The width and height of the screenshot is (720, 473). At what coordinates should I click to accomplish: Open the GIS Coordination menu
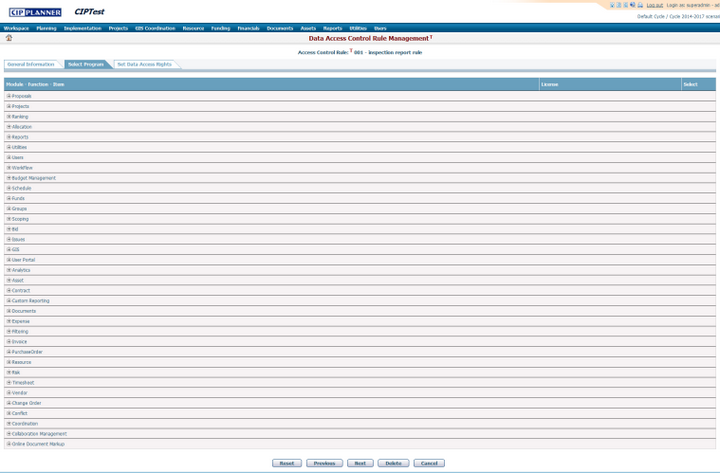pyautogui.click(x=155, y=28)
